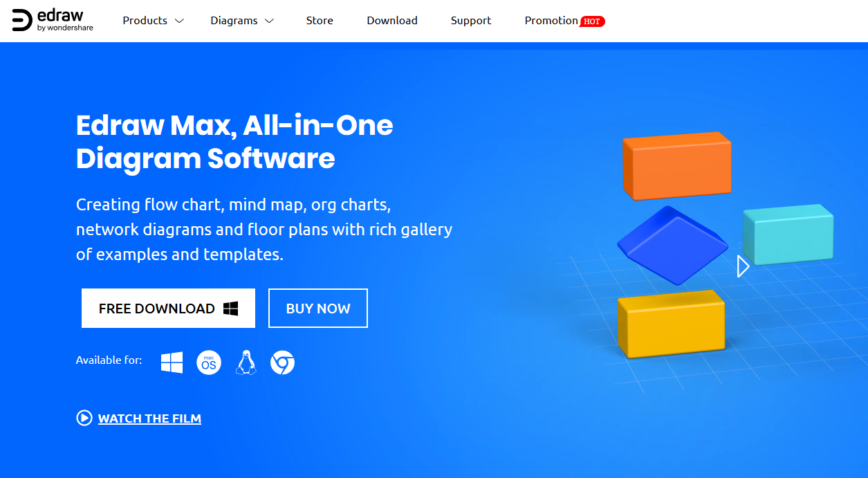Select the macOS platform icon
Image resolution: width=868 pixels, height=478 pixels.
(209, 362)
